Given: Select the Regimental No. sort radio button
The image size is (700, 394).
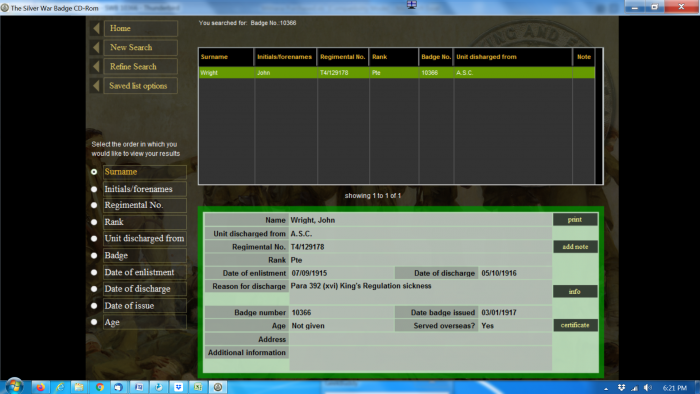Looking at the screenshot, I should [94, 205].
